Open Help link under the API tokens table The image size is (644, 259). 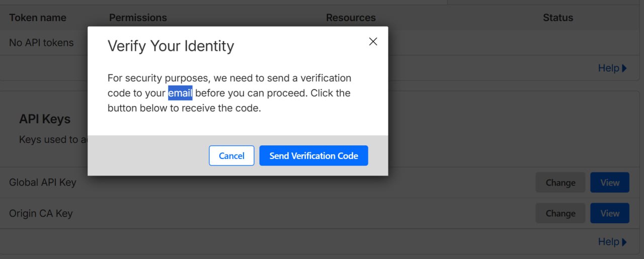pos(608,68)
